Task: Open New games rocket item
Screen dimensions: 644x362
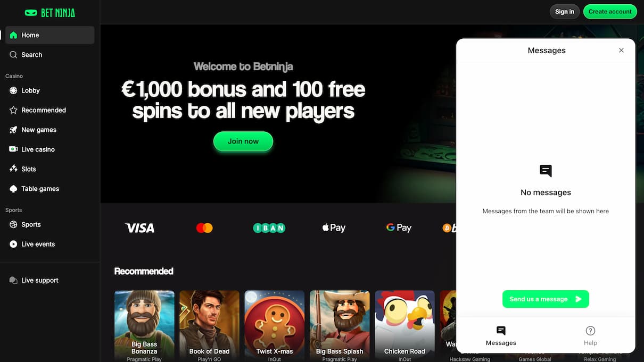Action: pos(50,130)
